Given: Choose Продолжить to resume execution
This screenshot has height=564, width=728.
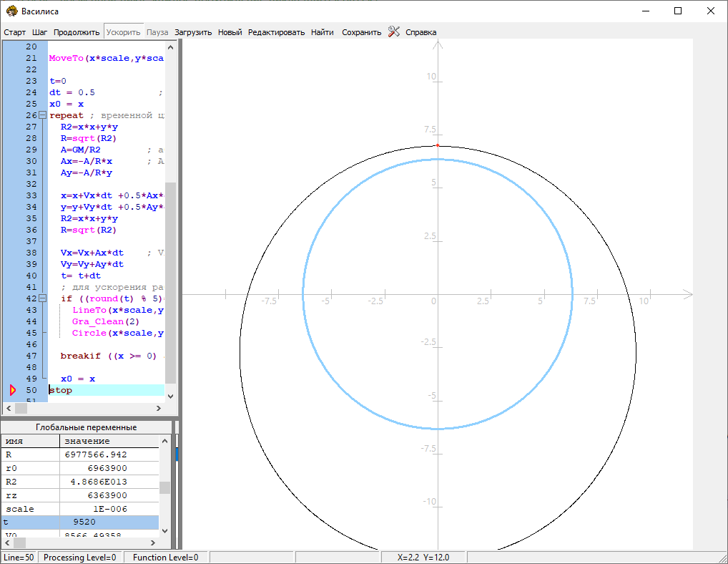Looking at the screenshot, I should click(77, 32).
